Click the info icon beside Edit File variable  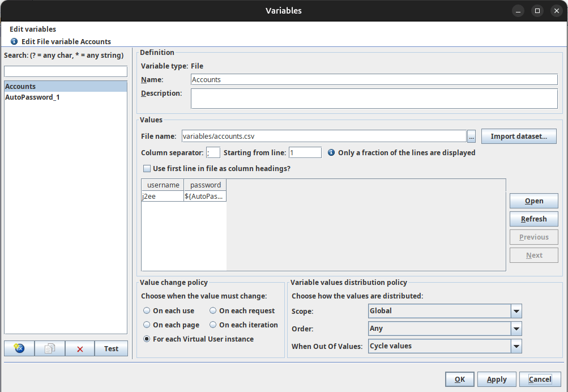(x=14, y=41)
